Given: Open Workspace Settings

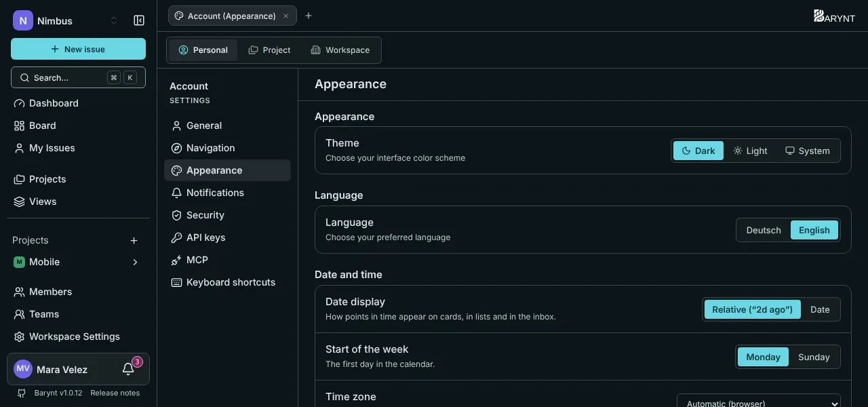Looking at the screenshot, I should tap(78, 336).
